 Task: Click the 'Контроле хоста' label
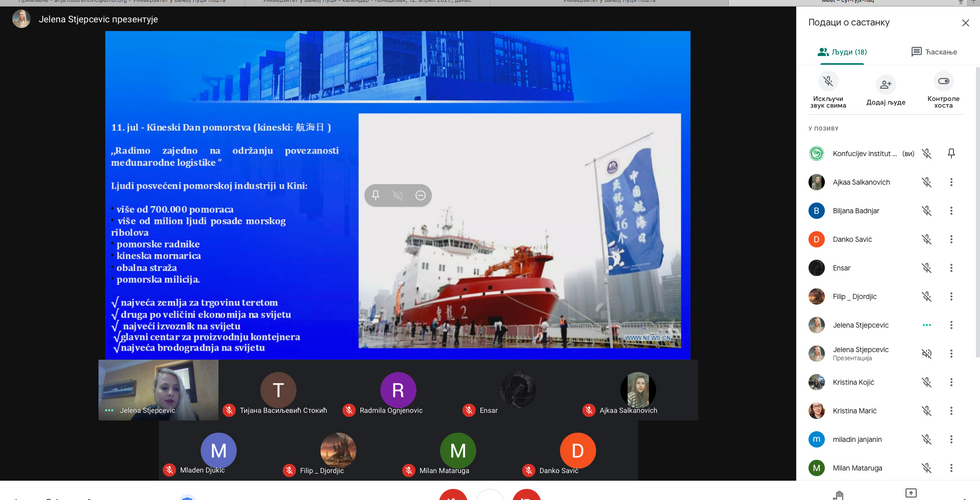(x=943, y=102)
